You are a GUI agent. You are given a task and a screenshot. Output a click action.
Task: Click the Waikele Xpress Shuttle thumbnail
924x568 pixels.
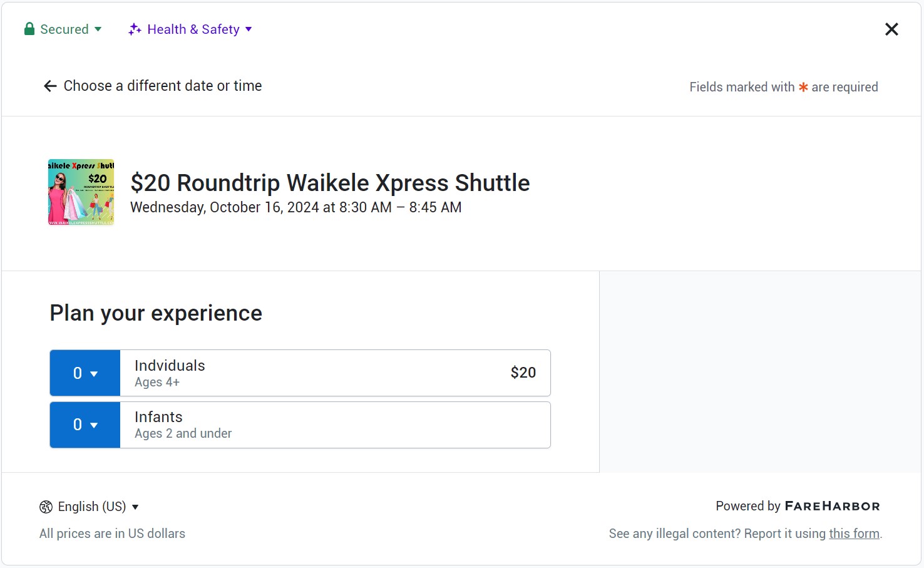(81, 192)
